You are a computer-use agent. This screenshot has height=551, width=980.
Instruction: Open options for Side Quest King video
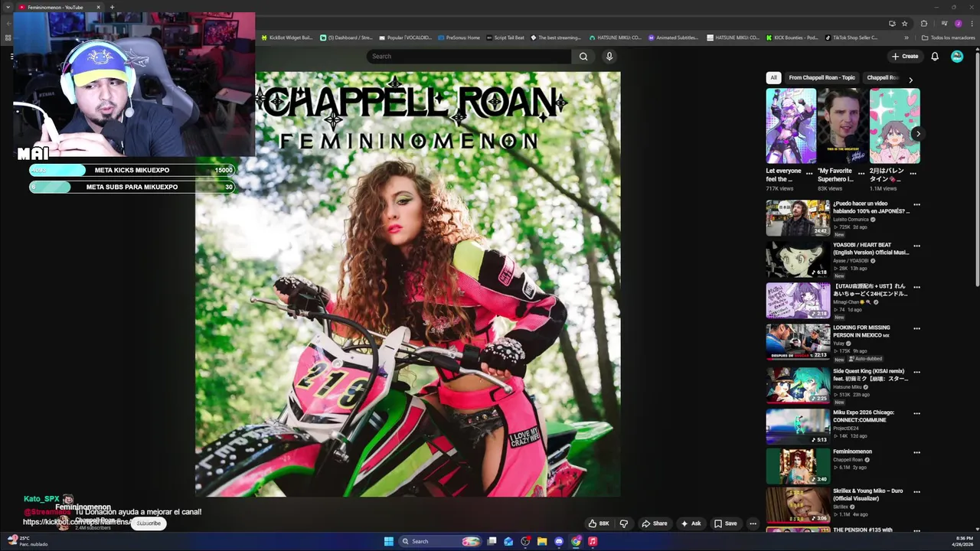(x=916, y=372)
